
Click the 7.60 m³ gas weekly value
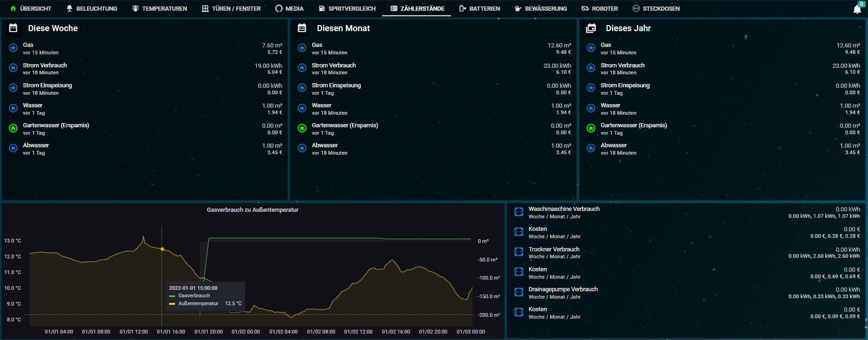click(x=272, y=46)
